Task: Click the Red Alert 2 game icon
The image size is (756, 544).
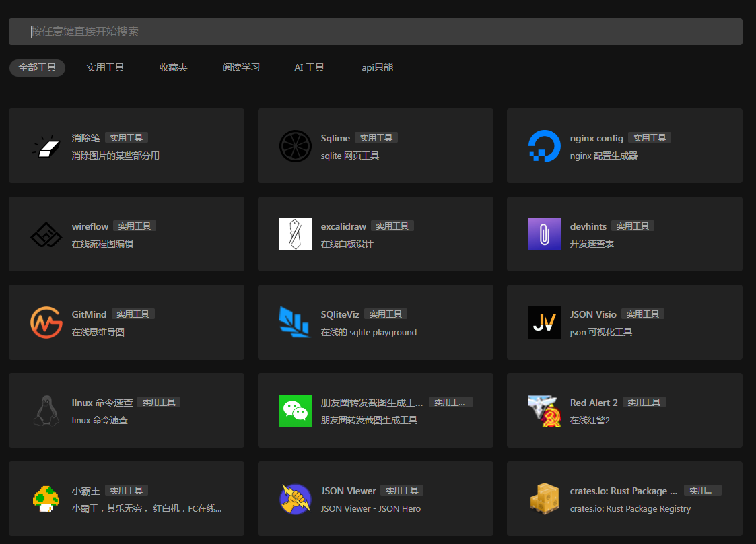Action: 544,411
